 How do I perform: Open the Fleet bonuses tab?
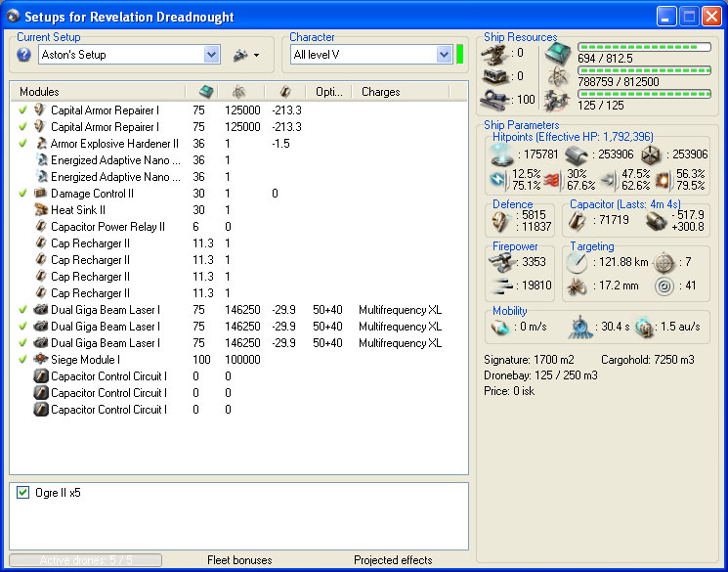240,560
